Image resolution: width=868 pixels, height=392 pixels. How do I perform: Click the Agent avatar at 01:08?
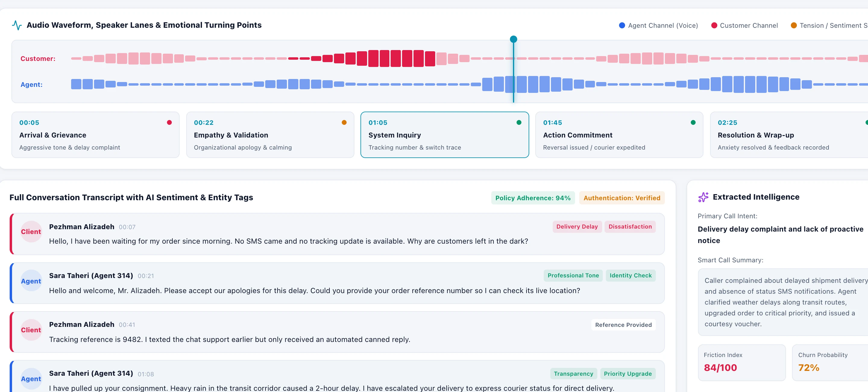pyautogui.click(x=31, y=378)
